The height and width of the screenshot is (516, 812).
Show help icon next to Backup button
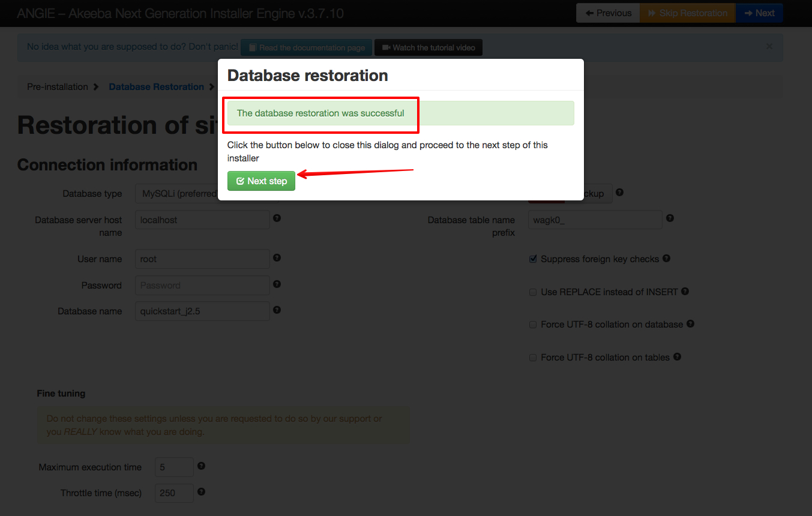tap(619, 193)
